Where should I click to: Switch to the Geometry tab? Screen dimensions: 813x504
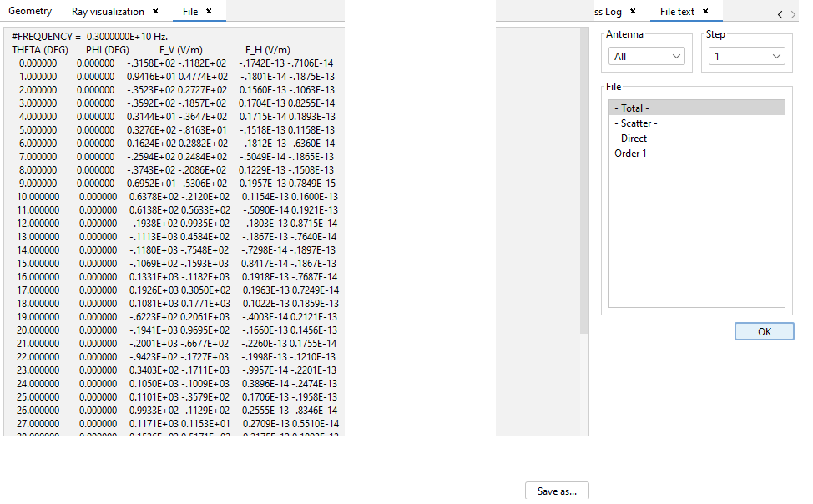pos(30,12)
